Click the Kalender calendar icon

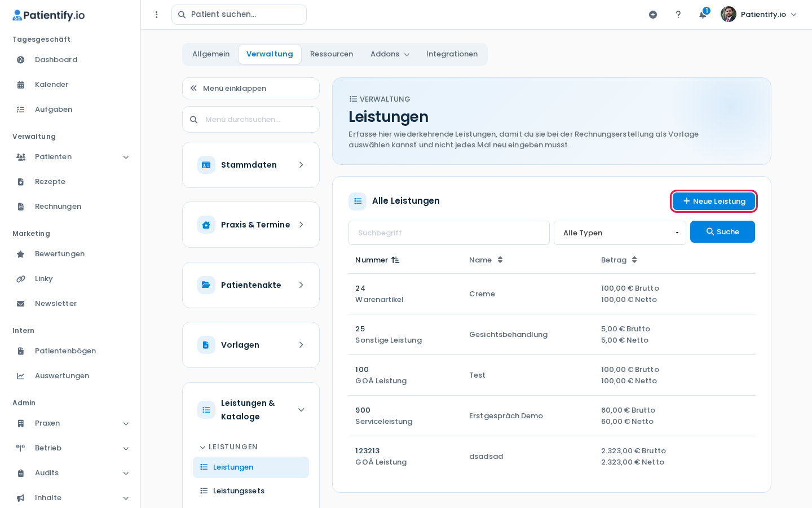[21, 85]
